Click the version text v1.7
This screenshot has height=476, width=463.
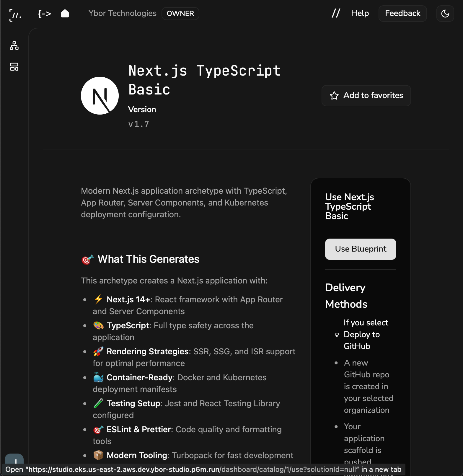(x=138, y=124)
